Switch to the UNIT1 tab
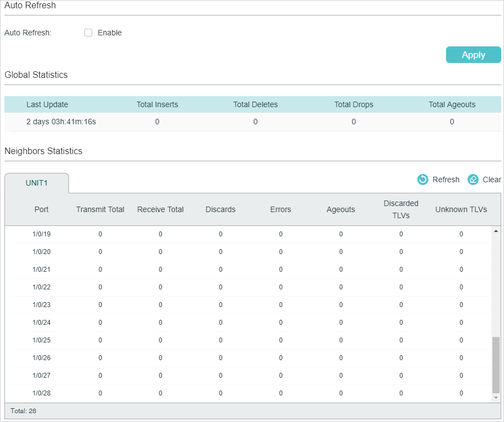504x422 pixels. pos(37,183)
